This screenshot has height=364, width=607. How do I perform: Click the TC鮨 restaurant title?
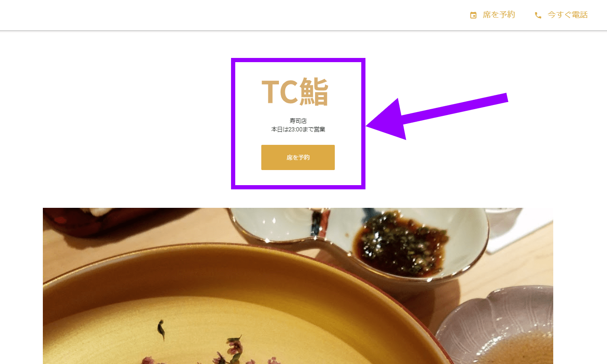[295, 92]
